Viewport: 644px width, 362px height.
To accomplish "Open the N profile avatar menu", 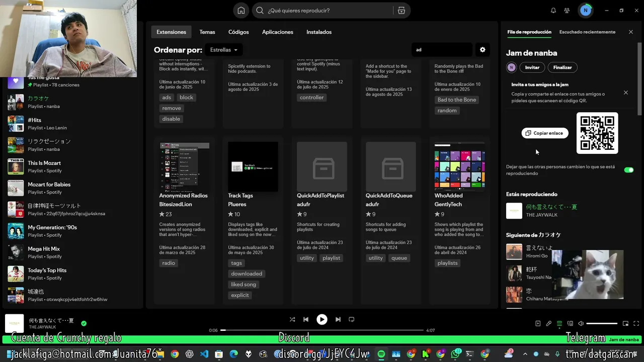I will (x=585, y=10).
